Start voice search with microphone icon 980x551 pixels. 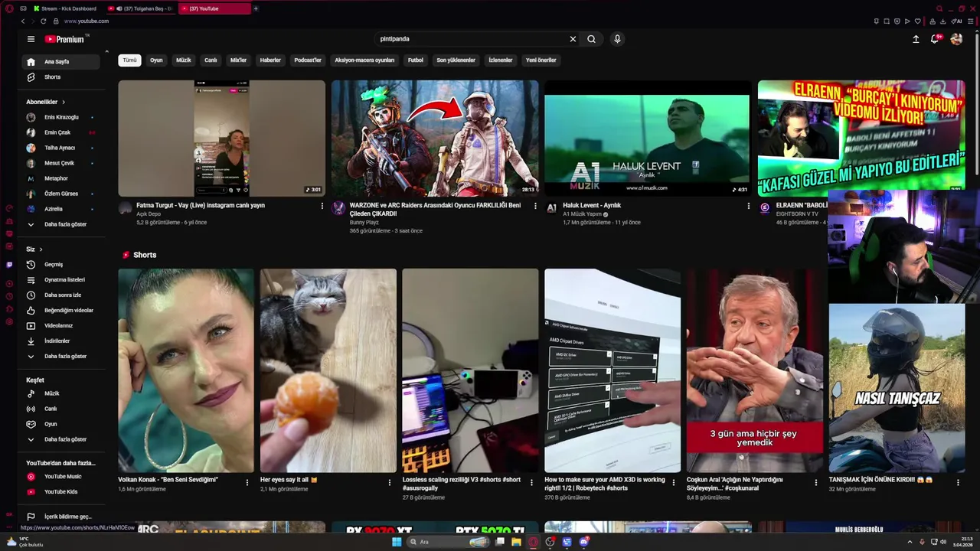click(617, 39)
